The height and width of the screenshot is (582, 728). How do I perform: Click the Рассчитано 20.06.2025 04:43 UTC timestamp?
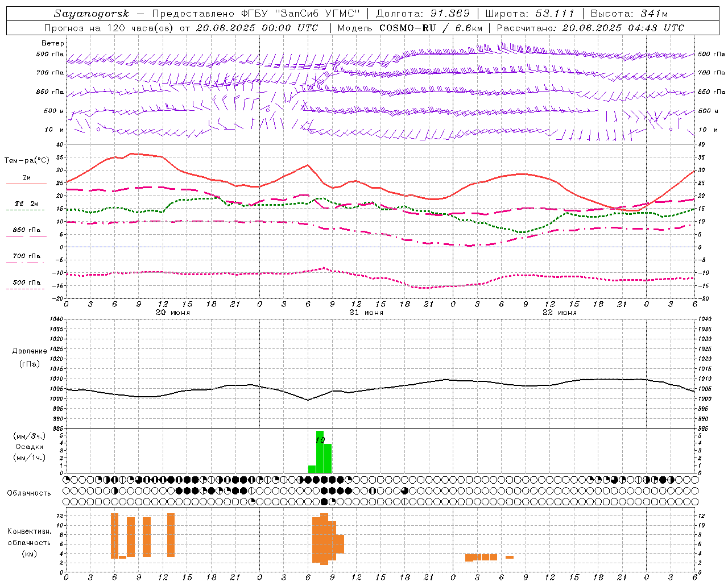(x=590, y=28)
